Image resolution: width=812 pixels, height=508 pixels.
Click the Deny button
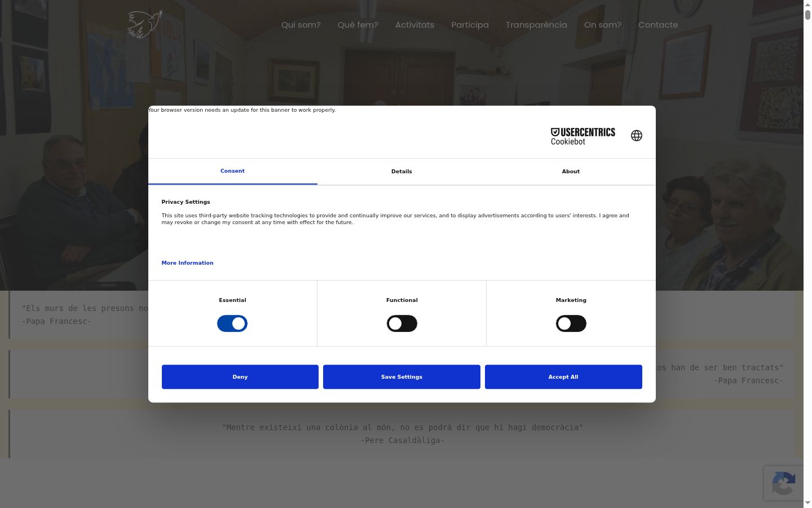click(x=240, y=377)
